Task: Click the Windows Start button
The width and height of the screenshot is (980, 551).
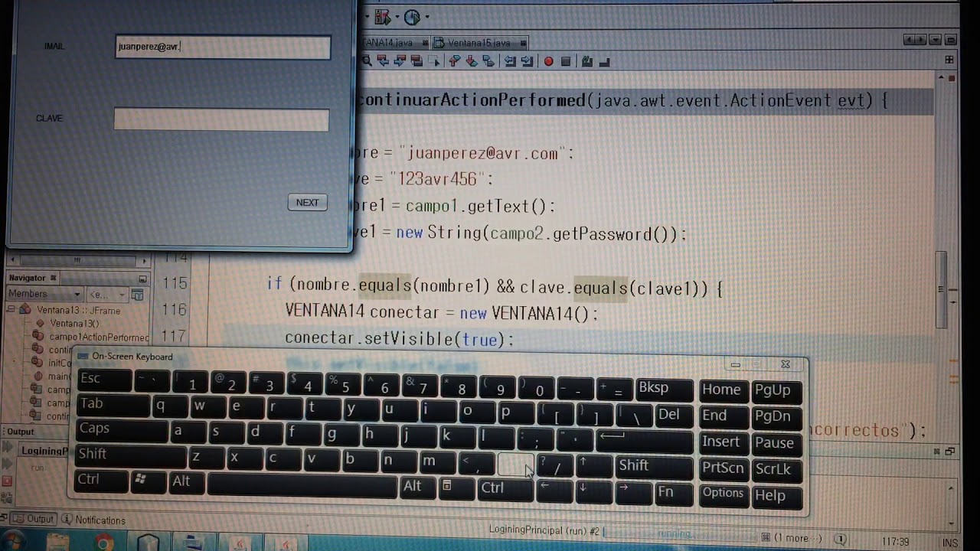Action: (x=14, y=542)
